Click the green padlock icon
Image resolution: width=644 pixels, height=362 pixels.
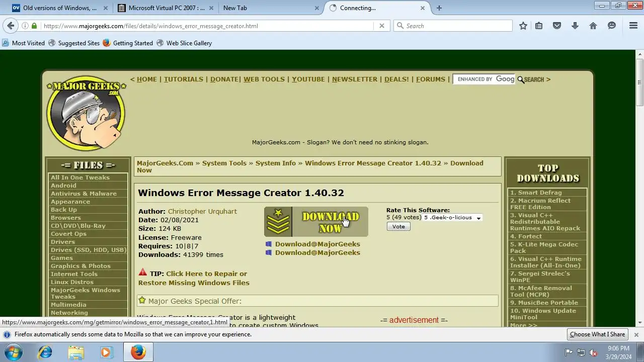click(34, 26)
